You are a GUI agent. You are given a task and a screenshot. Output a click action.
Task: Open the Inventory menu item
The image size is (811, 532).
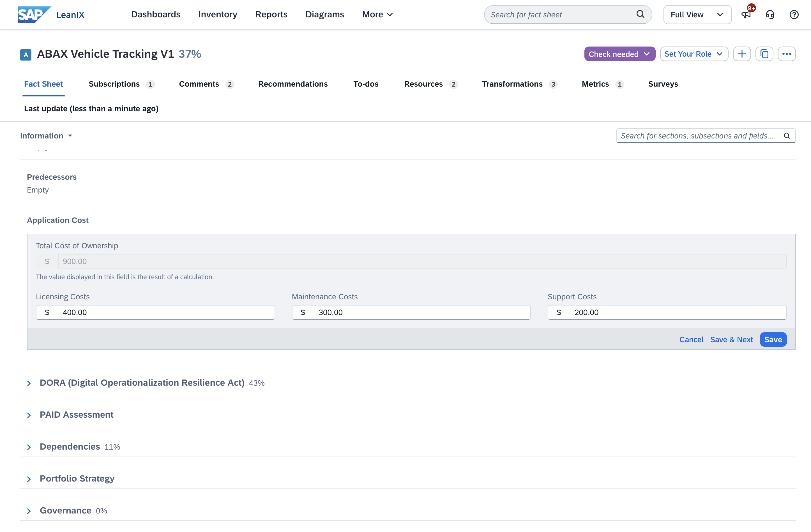click(218, 14)
